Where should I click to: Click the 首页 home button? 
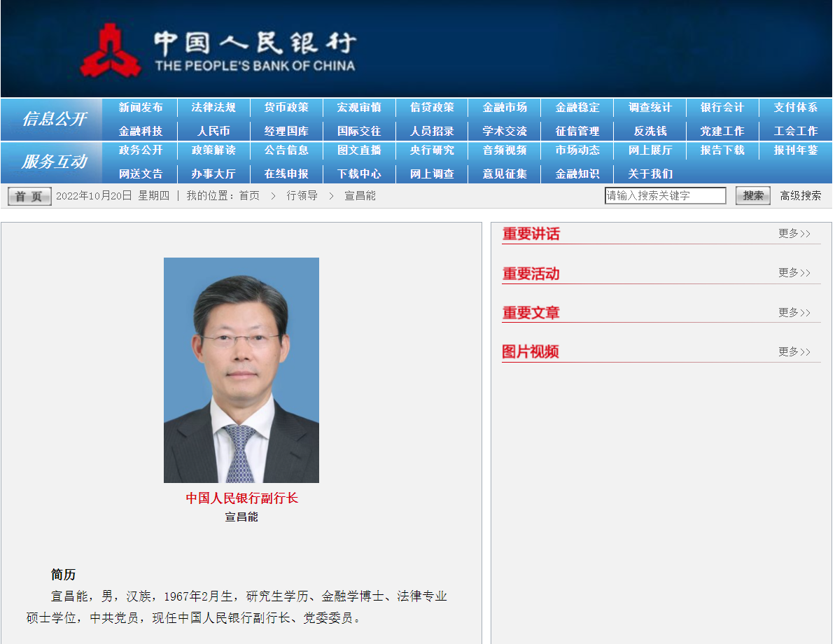[29, 197]
